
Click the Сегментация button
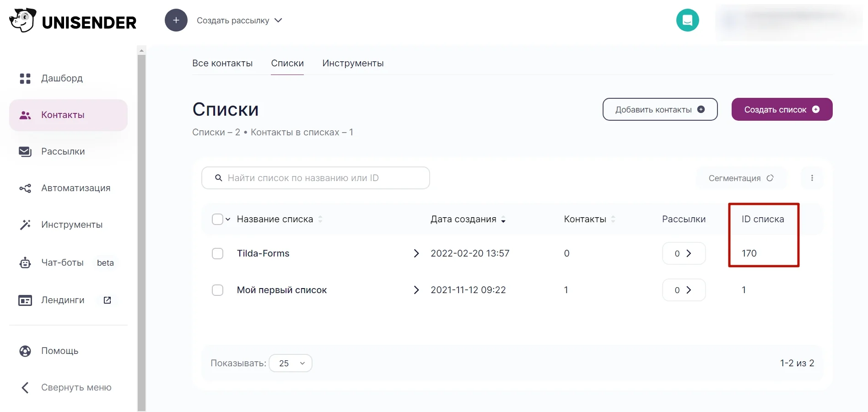click(x=741, y=178)
